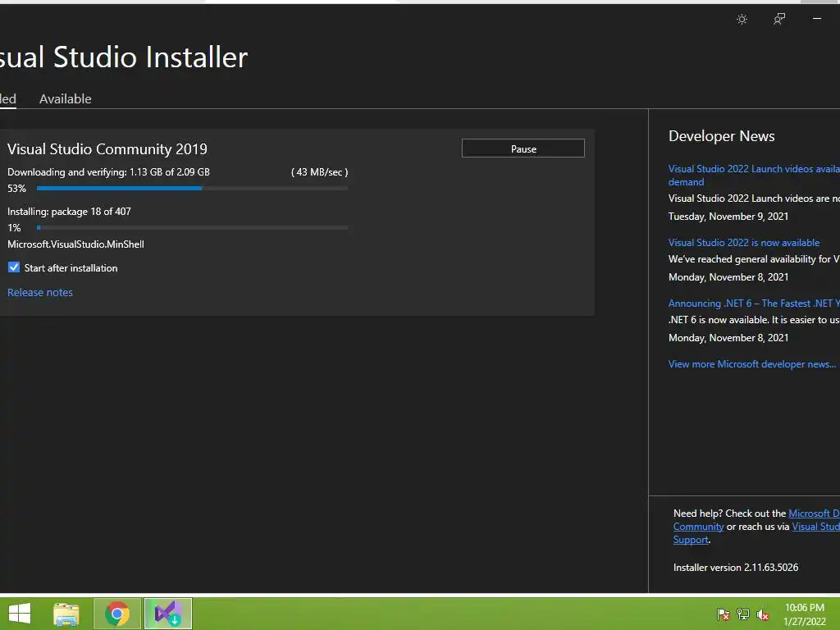Minimize the Visual Studio Installer window
The width and height of the screenshot is (840, 630).
pos(817,19)
